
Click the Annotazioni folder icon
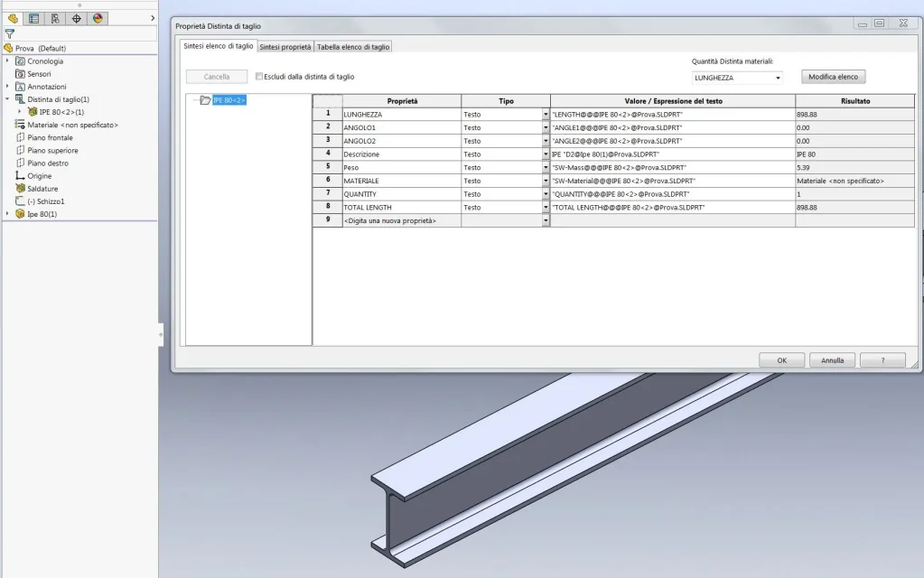coord(20,87)
